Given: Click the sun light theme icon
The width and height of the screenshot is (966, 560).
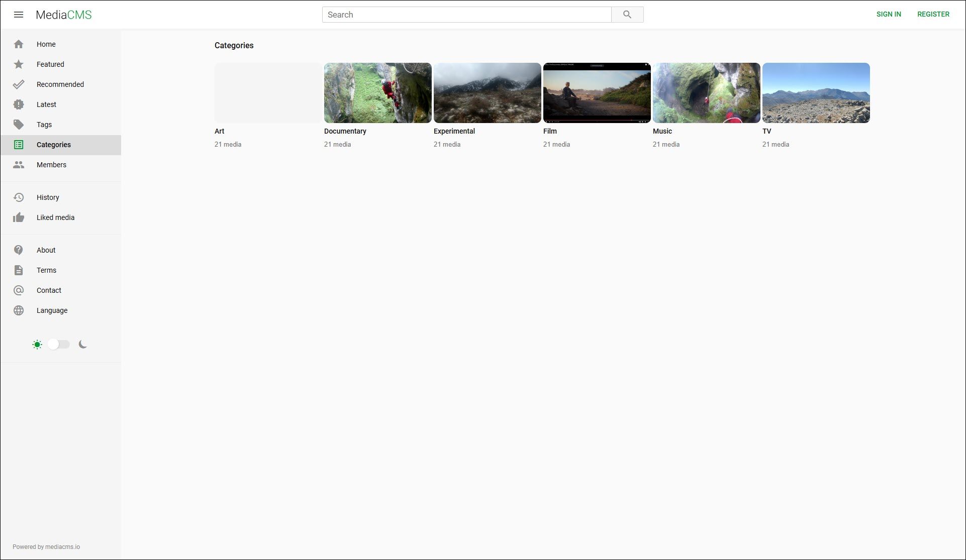Looking at the screenshot, I should pyautogui.click(x=37, y=345).
